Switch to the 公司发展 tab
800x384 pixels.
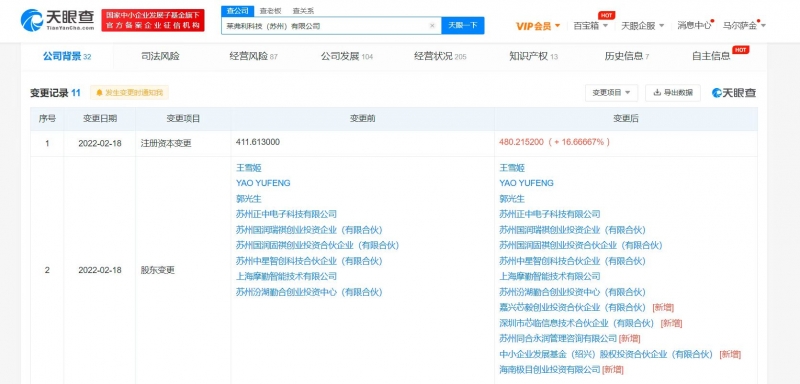(x=347, y=57)
